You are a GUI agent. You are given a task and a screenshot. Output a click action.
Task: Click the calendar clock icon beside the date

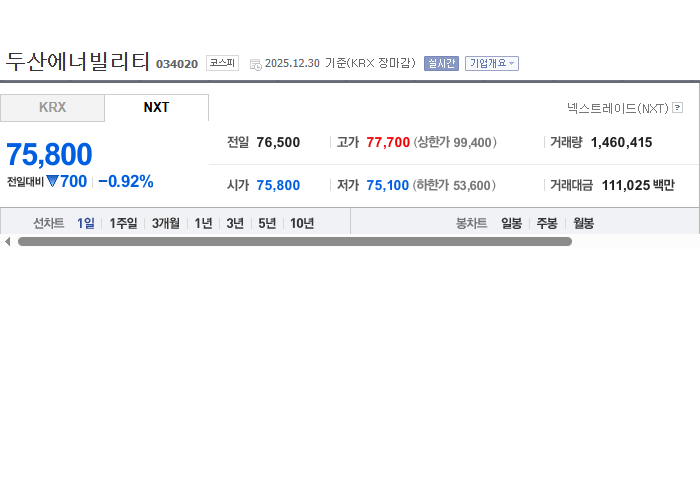click(255, 65)
